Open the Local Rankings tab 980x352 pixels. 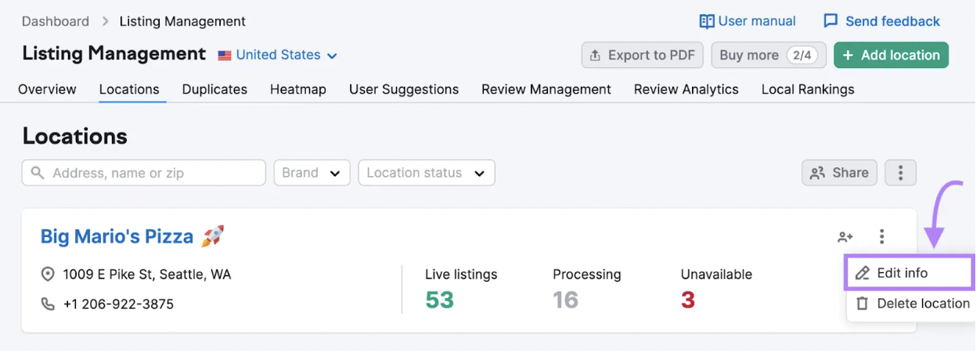tap(808, 89)
